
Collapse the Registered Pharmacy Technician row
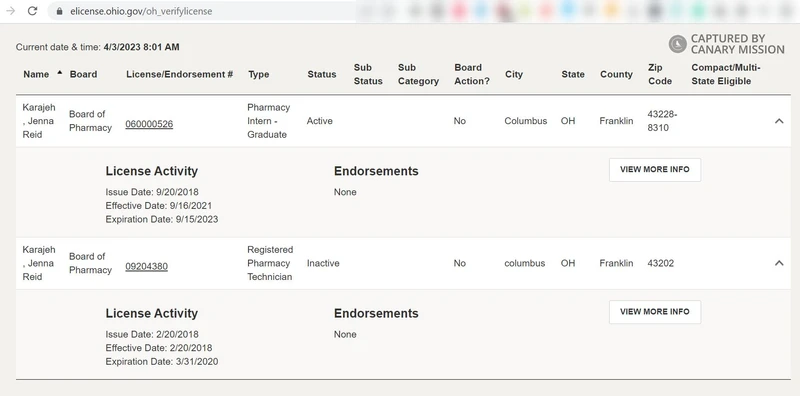point(779,263)
